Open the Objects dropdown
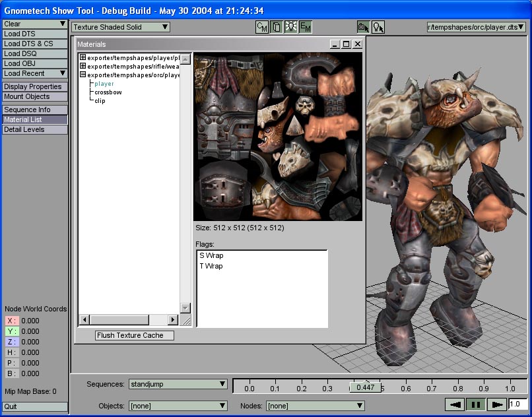 [178, 406]
